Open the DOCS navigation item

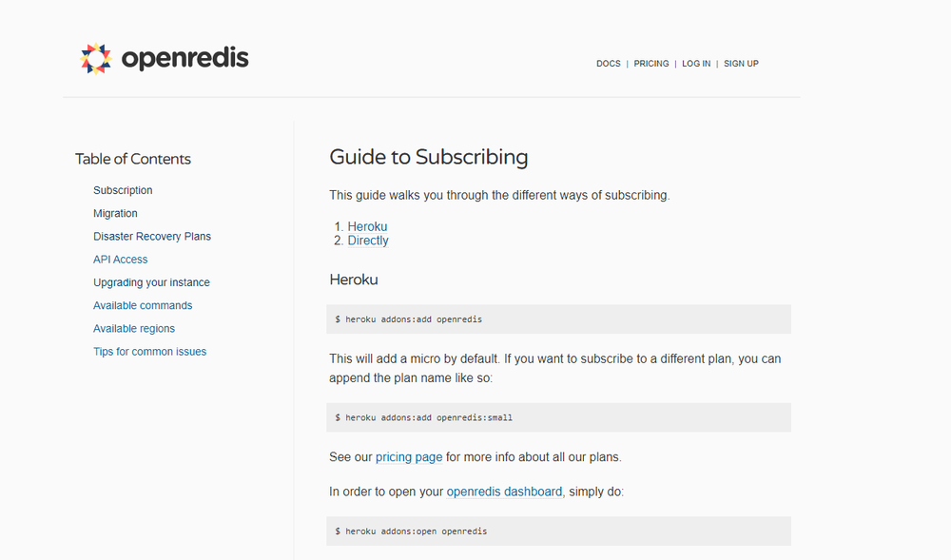click(609, 64)
